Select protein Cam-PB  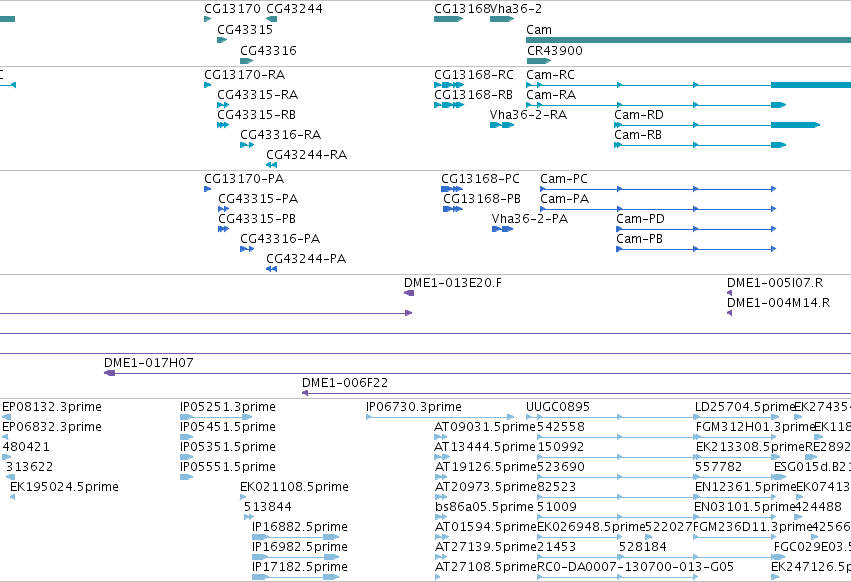point(639,239)
